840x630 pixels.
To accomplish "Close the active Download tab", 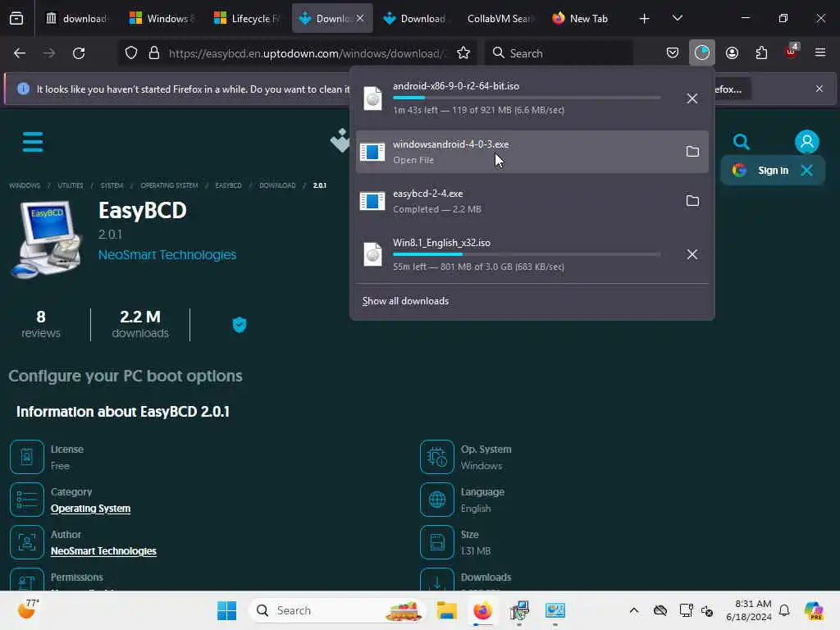I will pos(360,19).
